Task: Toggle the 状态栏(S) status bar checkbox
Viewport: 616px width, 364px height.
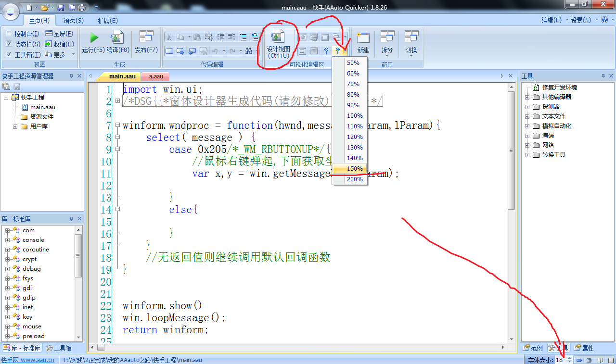Action: (9, 44)
